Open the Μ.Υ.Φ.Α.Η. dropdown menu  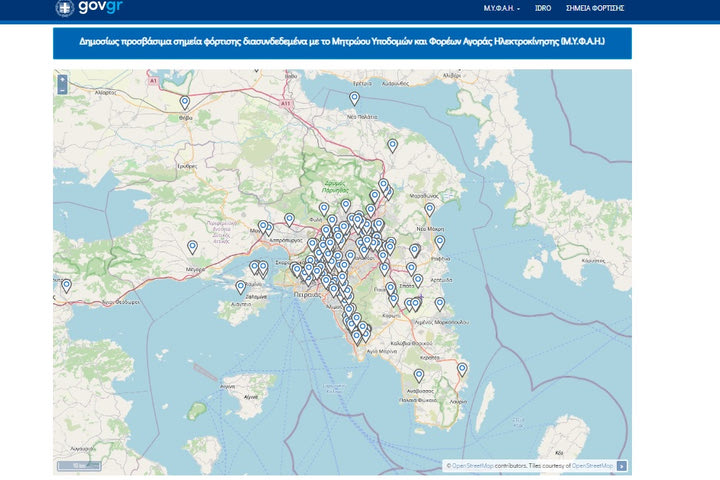[x=501, y=8]
